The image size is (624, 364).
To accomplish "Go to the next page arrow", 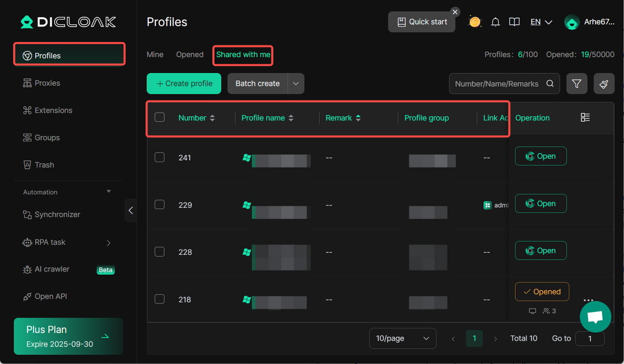I will pos(496,339).
